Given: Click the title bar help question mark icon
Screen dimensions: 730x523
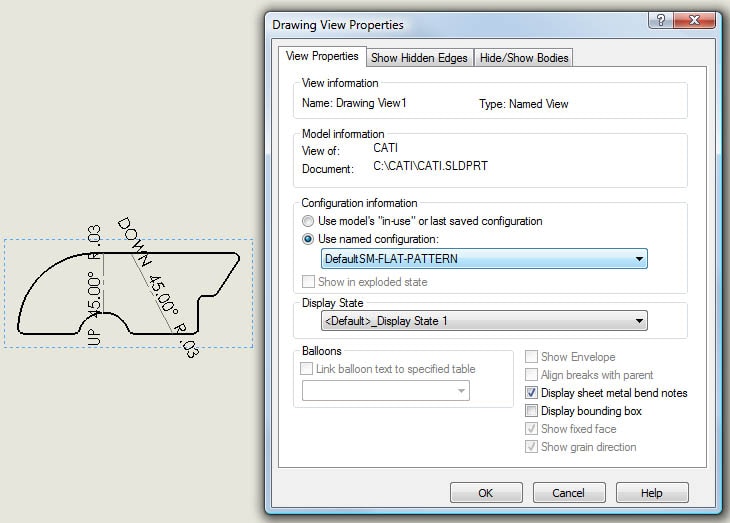Looking at the screenshot, I should tap(660, 21).
